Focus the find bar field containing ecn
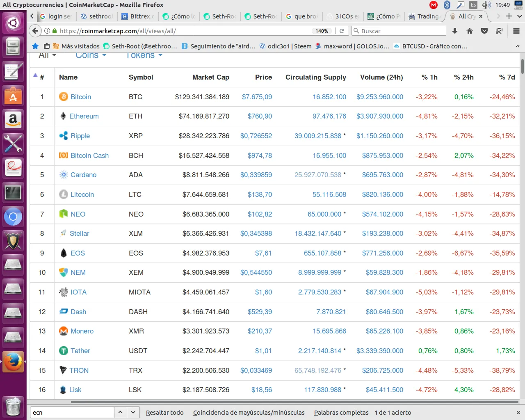 pyautogui.click(x=72, y=412)
